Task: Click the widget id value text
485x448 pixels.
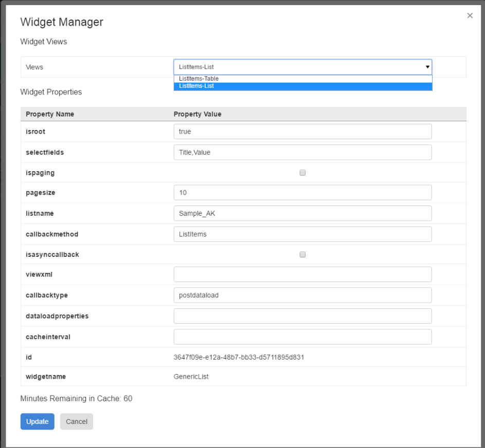Action: click(x=239, y=357)
